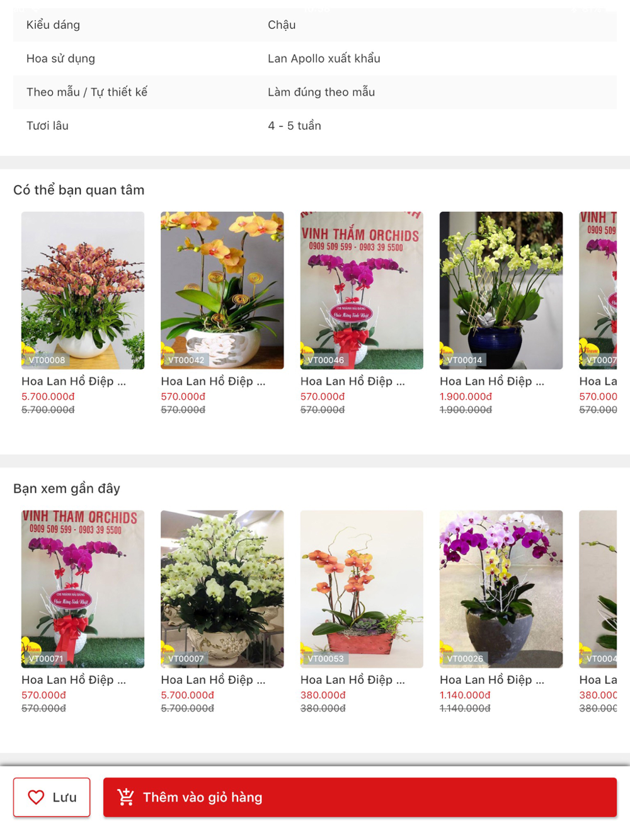Open recently viewed thumbnail VT00026
This screenshot has width=630, height=840.
coord(501,589)
